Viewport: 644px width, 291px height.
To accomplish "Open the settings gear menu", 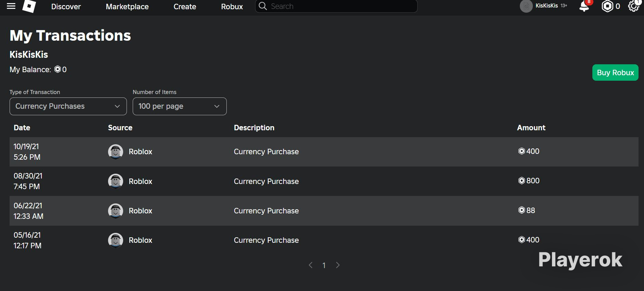I will tap(634, 6).
